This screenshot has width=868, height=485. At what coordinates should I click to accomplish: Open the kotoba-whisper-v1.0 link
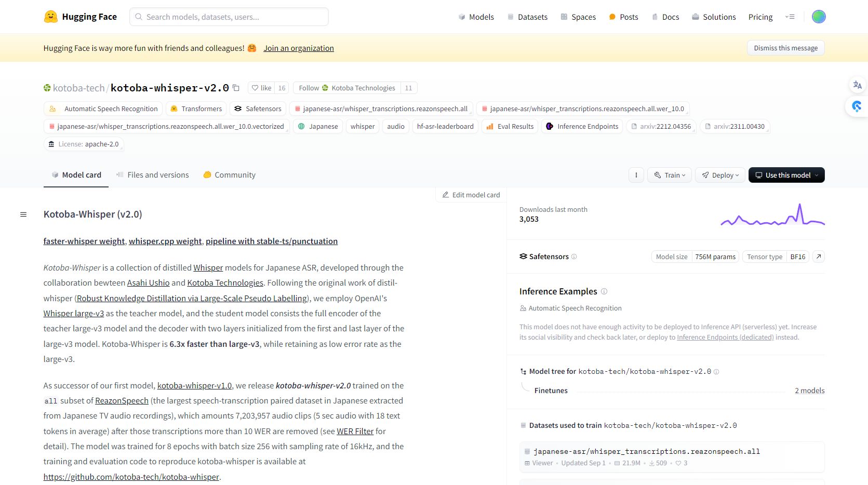[x=195, y=385]
